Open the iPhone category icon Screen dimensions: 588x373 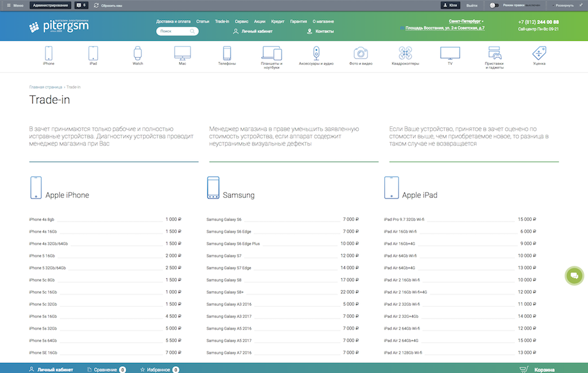coord(49,53)
